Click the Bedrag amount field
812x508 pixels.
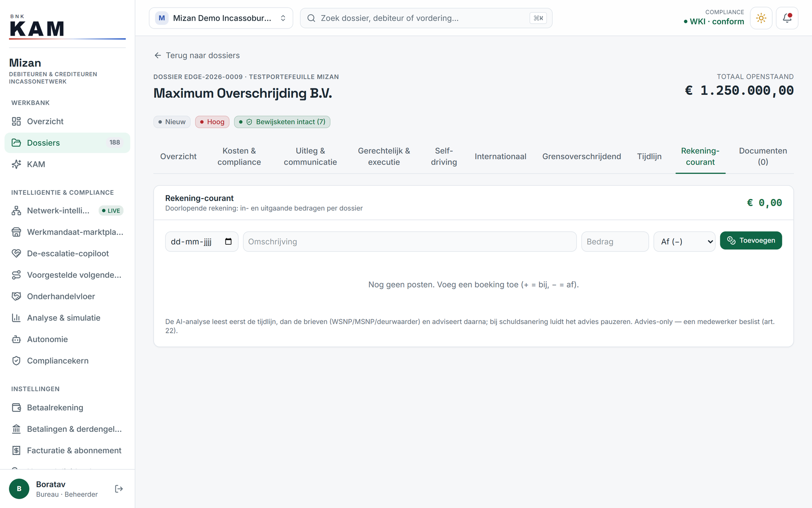(615, 241)
